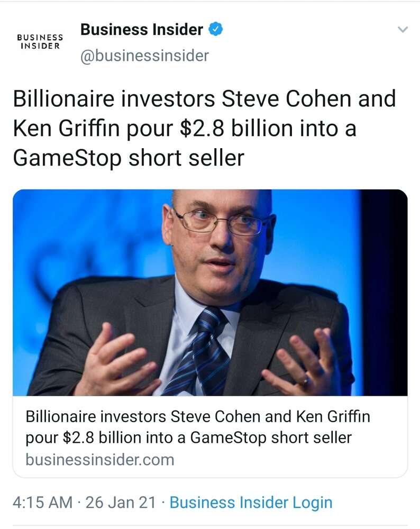Click "GameStop short seller" in the tweet text
The image size is (420, 529).
pyautogui.click(x=129, y=158)
